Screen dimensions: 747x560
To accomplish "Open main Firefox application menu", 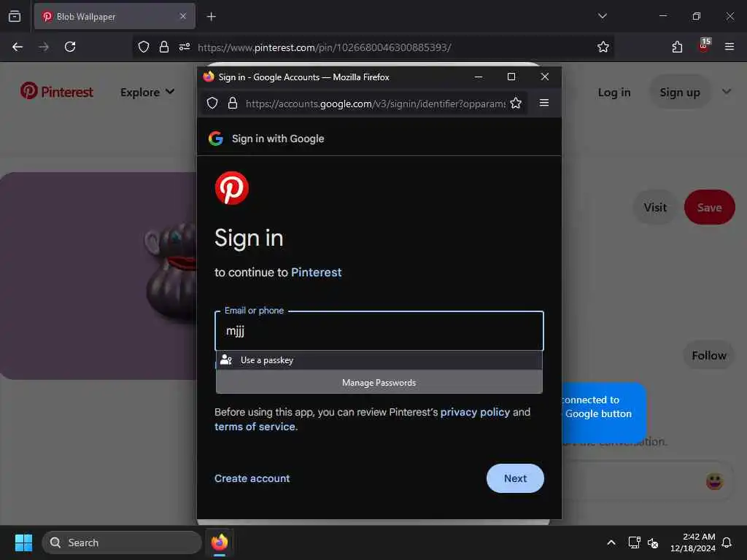I will (x=729, y=47).
